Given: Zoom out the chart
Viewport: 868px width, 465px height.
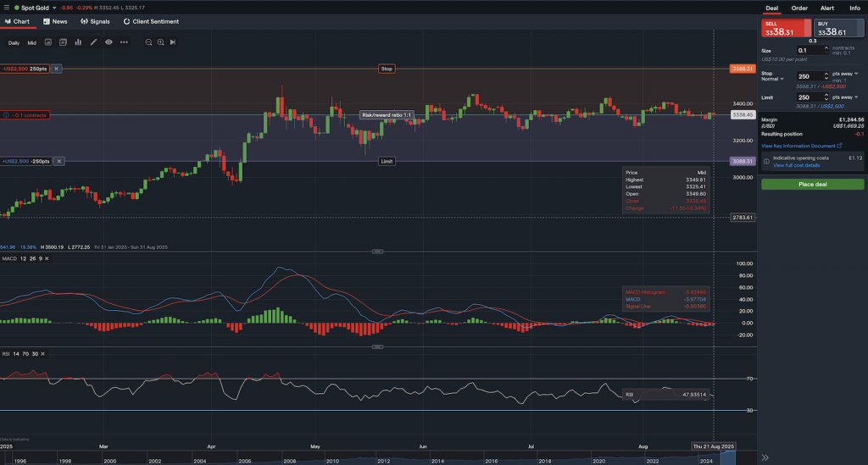Looking at the screenshot, I should (x=148, y=42).
